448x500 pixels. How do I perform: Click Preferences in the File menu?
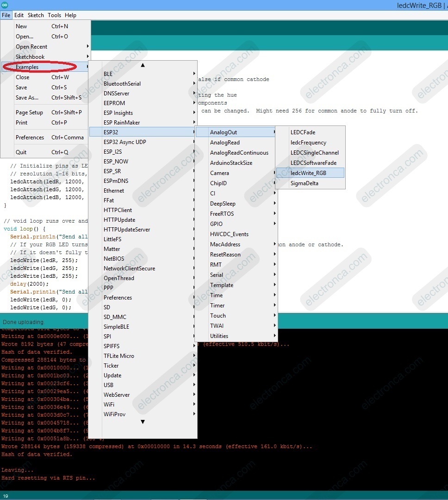click(30, 137)
